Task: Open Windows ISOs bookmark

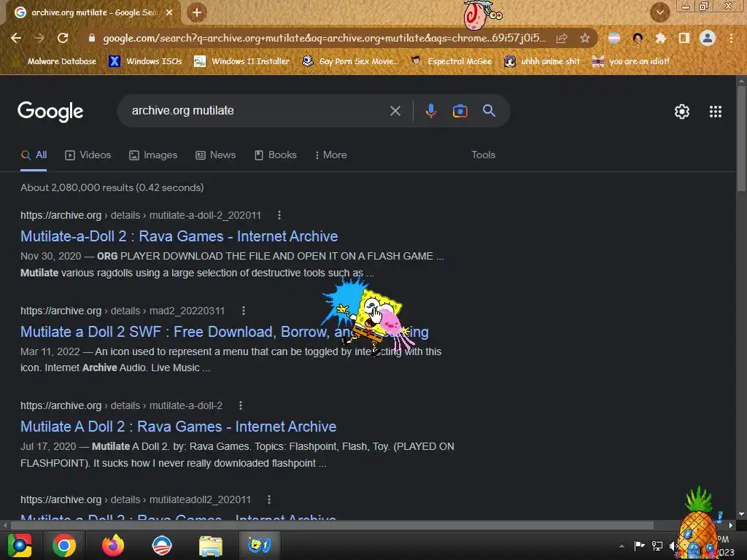Action: pos(146,61)
